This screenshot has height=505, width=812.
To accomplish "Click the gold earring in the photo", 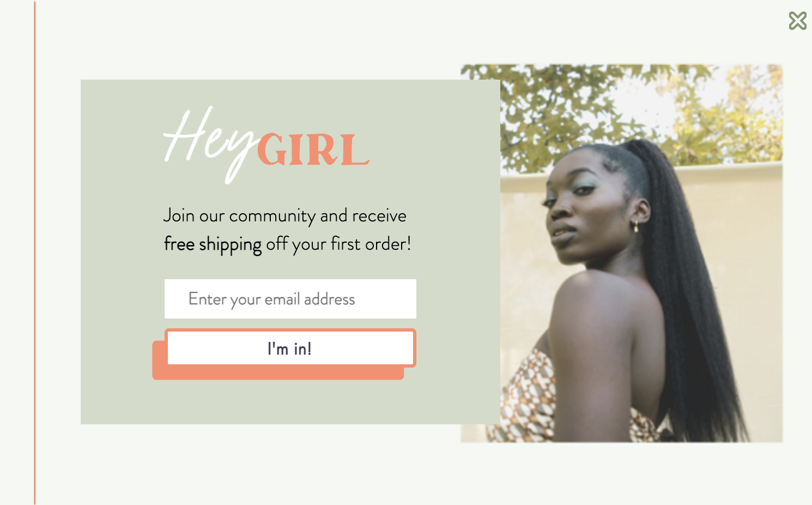I will (636, 226).
